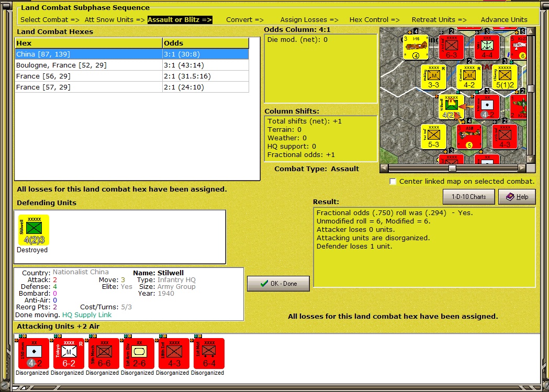Open the 1-D-10 Charts
This screenshot has width=549, height=392.
click(x=469, y=197)
